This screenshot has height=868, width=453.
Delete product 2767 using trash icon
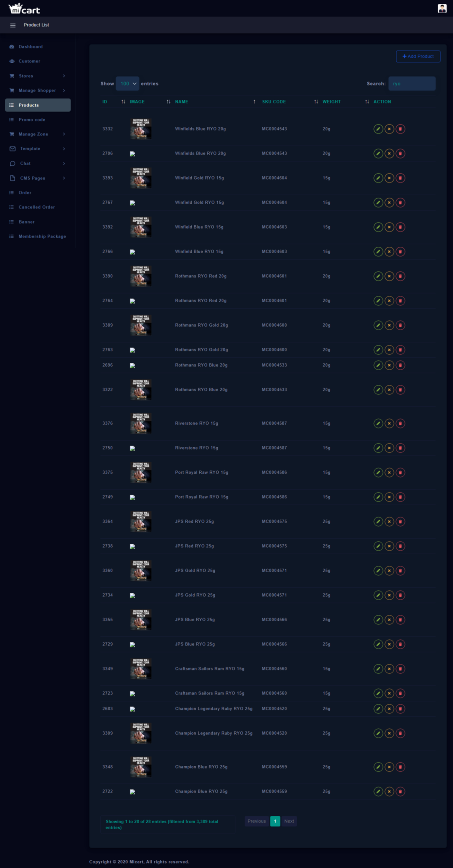pos(400,203)
